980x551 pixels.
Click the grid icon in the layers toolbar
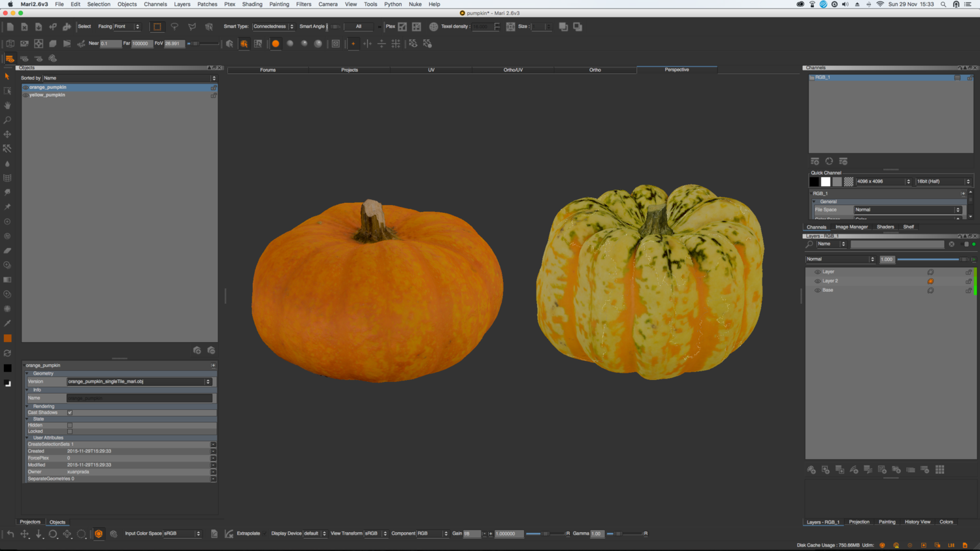tap(939, 469)
